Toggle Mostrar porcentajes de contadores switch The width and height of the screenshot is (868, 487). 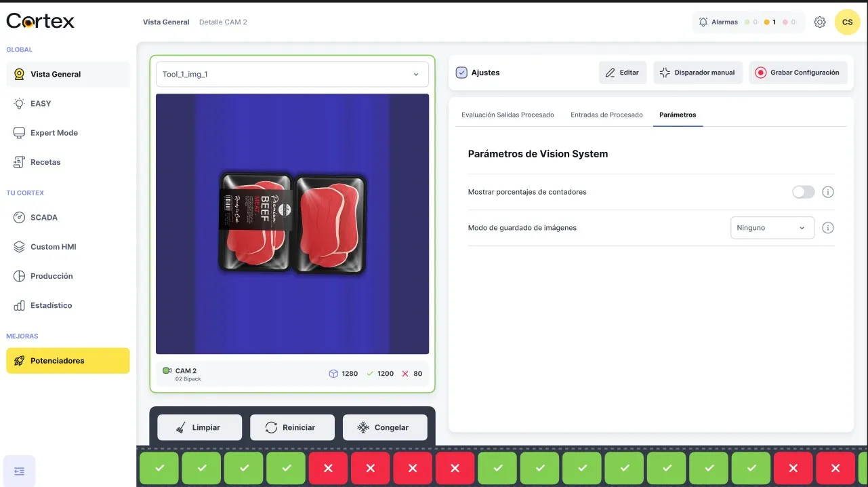click(x=803, y=192)
